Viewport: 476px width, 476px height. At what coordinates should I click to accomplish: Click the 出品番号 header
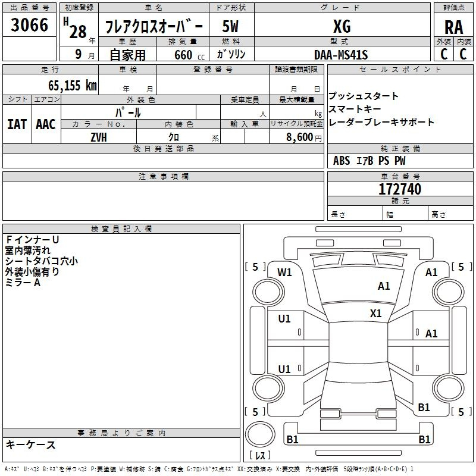tap(29, 8)
